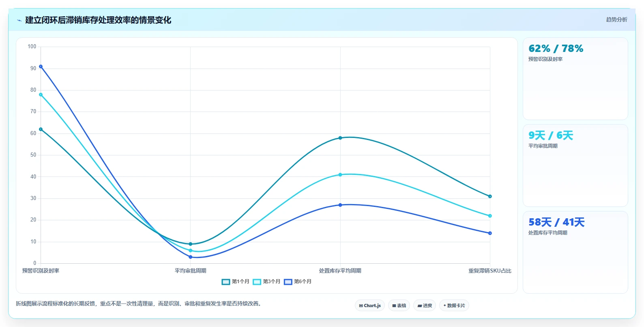Toggle the 第6个月 legend swatch
Image resolution: width=644 pixels, height=327 pixels.
pyautogui.click(x=288, y=282)
